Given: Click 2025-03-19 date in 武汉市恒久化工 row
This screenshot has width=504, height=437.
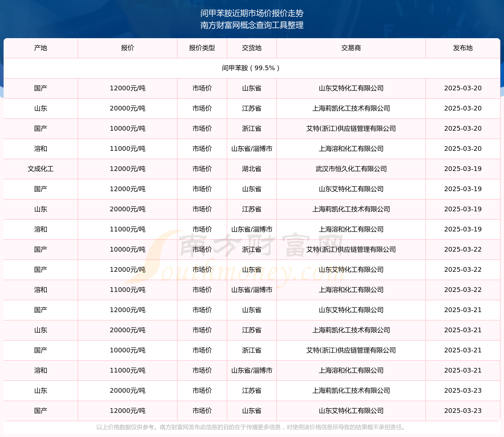Looking at the screenshot, I should click(x=463, y=169).
